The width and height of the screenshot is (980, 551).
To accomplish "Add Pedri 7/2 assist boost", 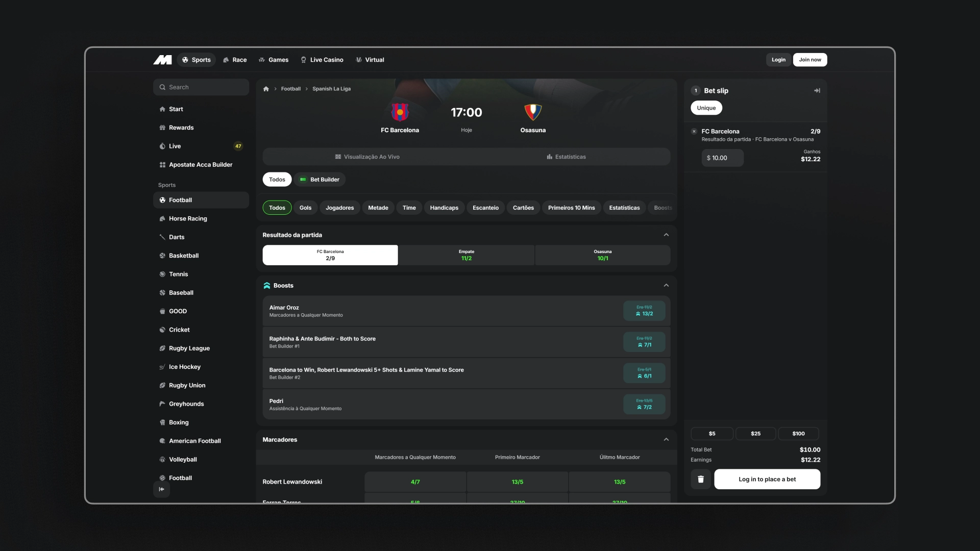I will (644, 404).
